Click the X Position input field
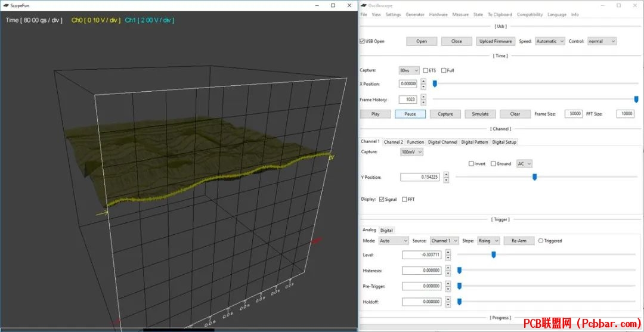Image resolution: width=644 pixels, height=332 pixels. (408, 84)
